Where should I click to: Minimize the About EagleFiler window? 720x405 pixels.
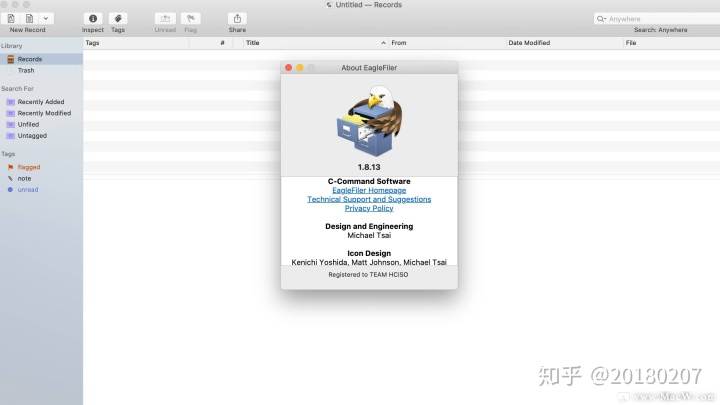point(300,68)
